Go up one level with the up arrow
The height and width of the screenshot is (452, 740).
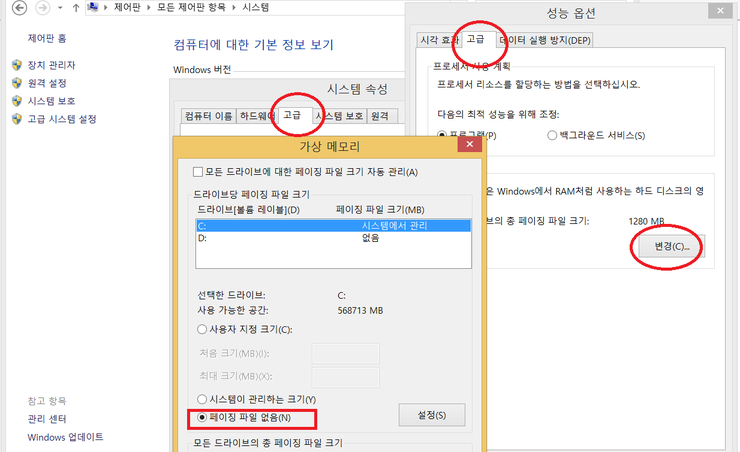(x=76, y=8)
